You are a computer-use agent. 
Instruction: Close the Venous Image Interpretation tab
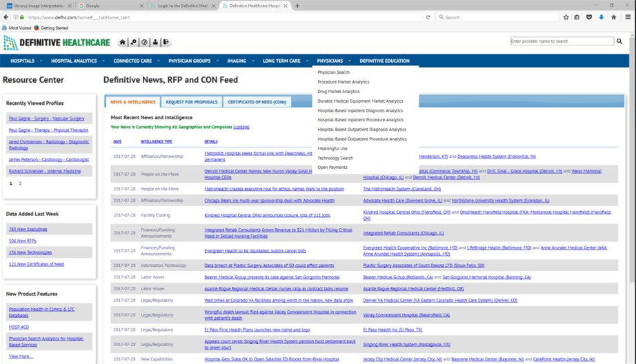(x=70, y=6)
